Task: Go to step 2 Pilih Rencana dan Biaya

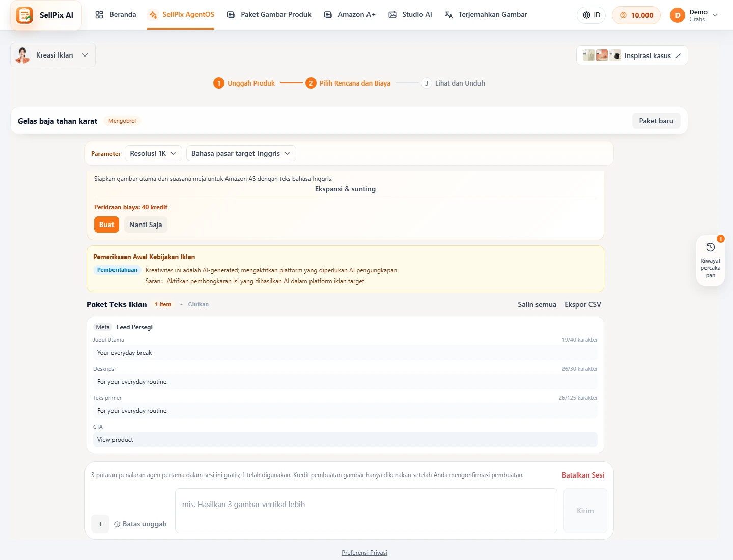Action: [348, 83]
